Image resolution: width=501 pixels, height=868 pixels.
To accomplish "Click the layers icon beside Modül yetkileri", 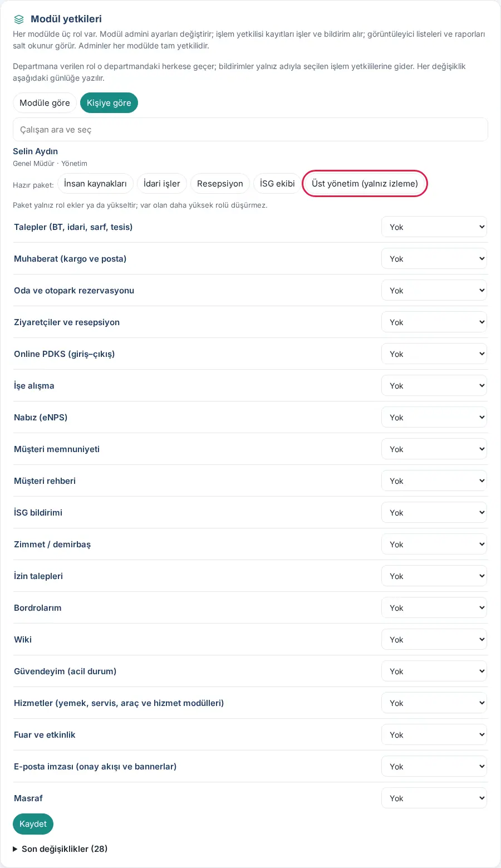I will (x=19, y=19).
